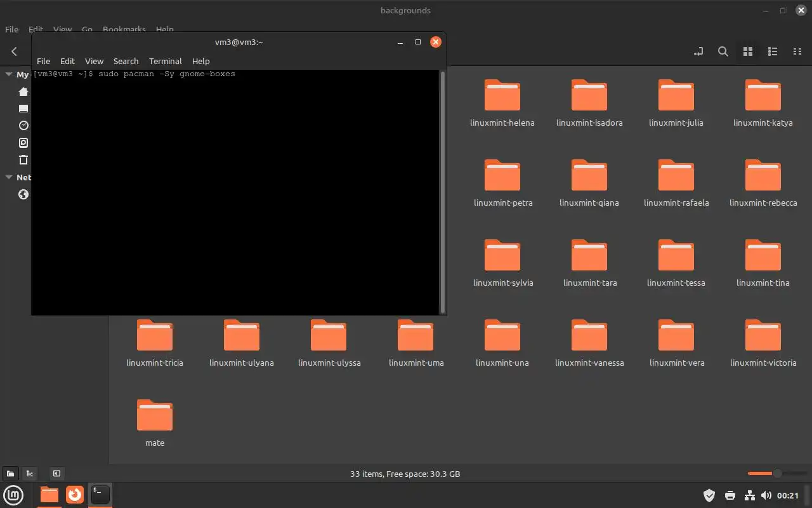
Task: Select the linuxmint-vera folder
Action: [x=676, y=343]
